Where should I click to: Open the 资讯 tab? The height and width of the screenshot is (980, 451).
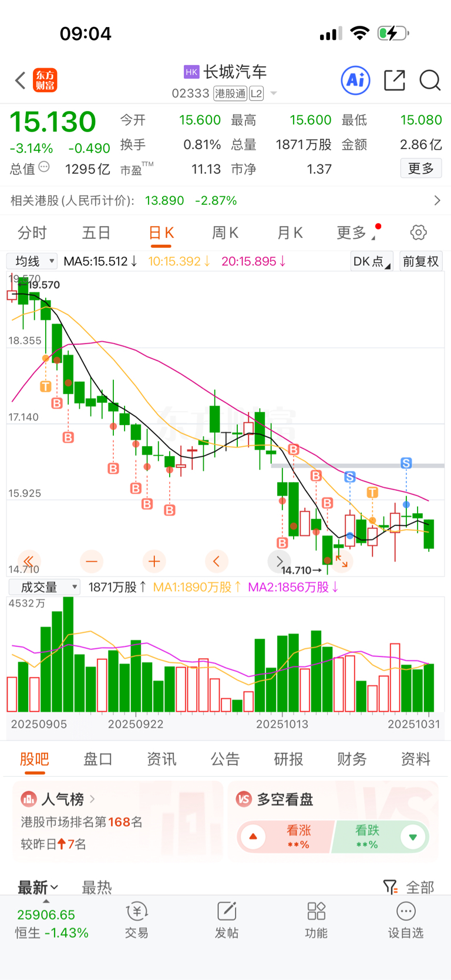161,759
